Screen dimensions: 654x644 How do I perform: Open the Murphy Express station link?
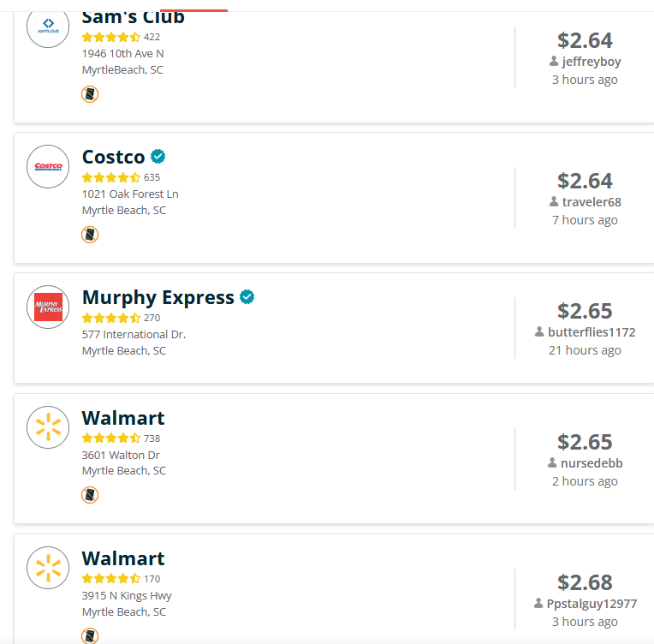coord(158,297)
